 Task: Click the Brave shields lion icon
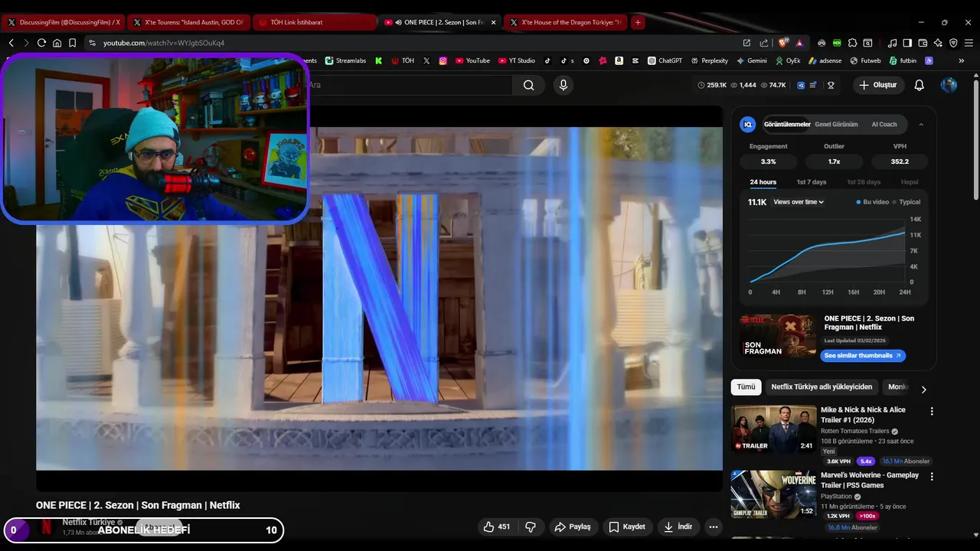(783, 43)
